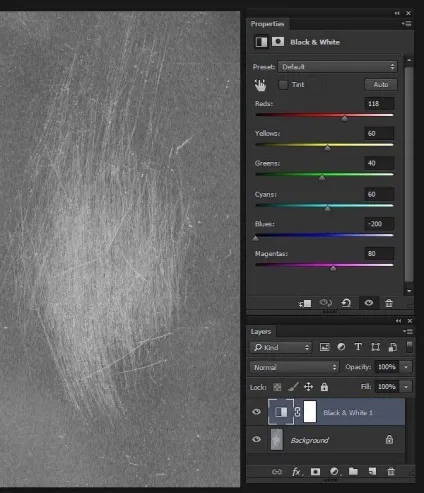Select the on-image targeted adjustment hand tool
Screen dimensions: 424x493
tap(260, 85)
